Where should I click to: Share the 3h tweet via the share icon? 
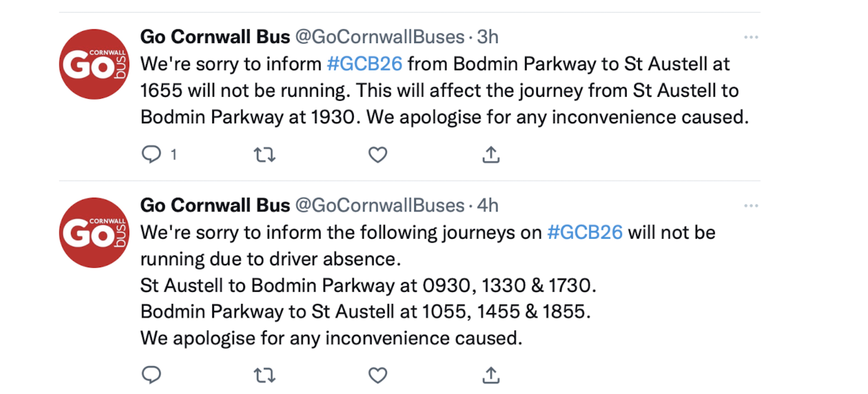(491, 155)
